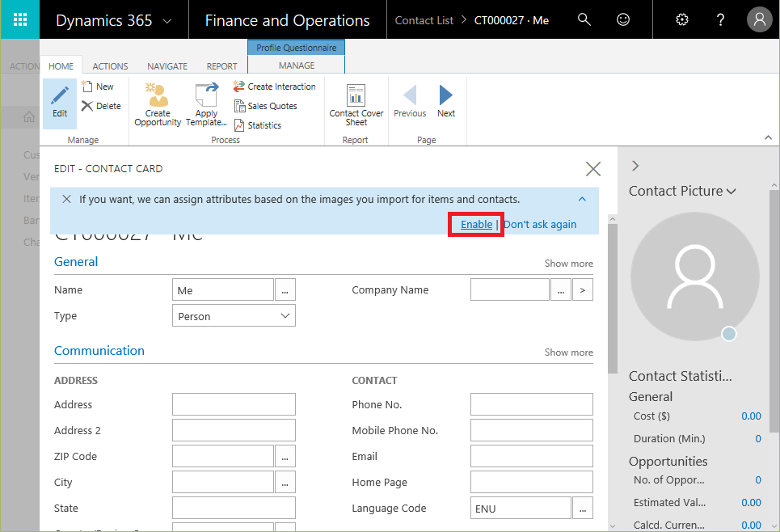This screenshot has height=532, width=780.
Task: Click the Name input field
Action: pos(223,289)
